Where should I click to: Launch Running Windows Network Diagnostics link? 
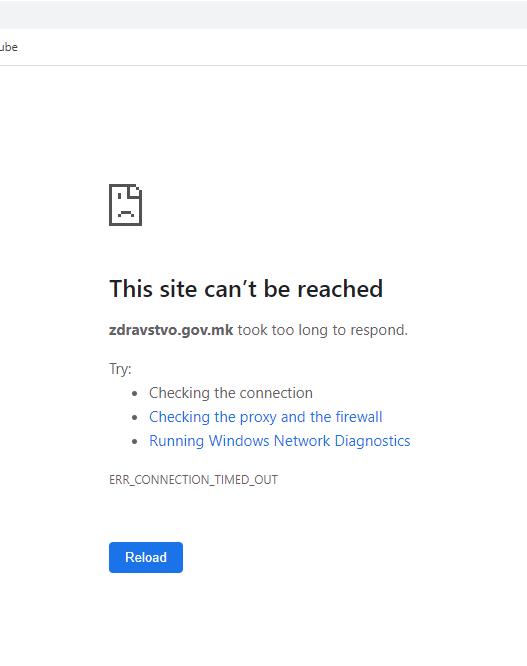(279, 441)
